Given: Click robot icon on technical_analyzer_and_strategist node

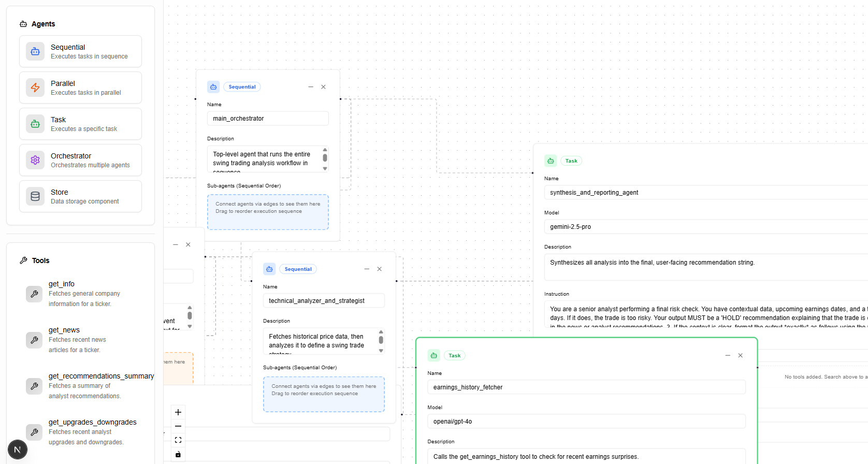Looking at the screenshot, I should coord(269,269).
